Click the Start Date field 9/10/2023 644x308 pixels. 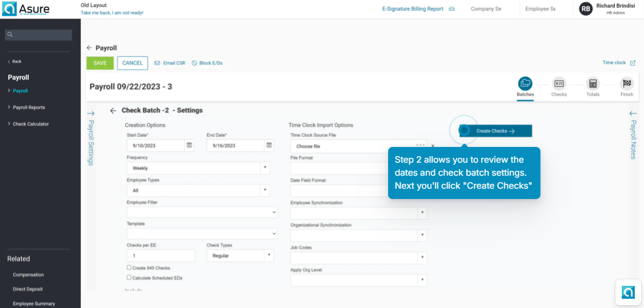coord(156,145)
